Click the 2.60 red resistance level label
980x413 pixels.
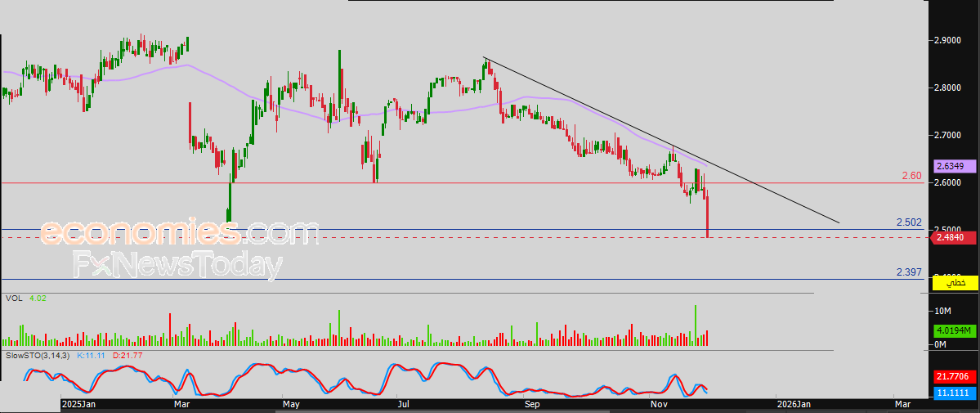912,176
